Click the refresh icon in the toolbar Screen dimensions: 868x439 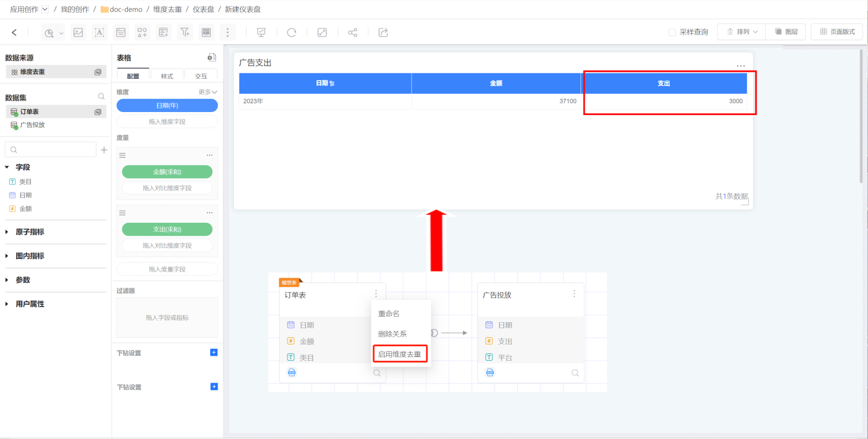292,33
